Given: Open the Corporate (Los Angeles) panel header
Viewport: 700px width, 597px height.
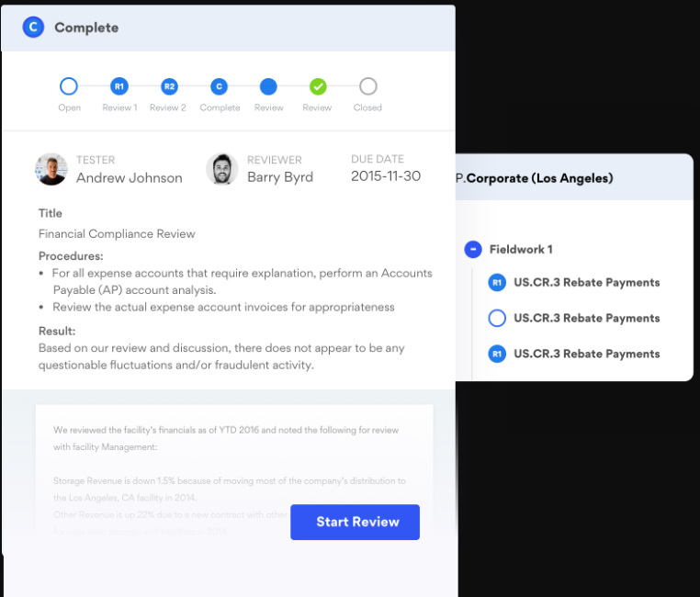Looking at the screenshot, I should pyautogui.click(x=574, y=177).
